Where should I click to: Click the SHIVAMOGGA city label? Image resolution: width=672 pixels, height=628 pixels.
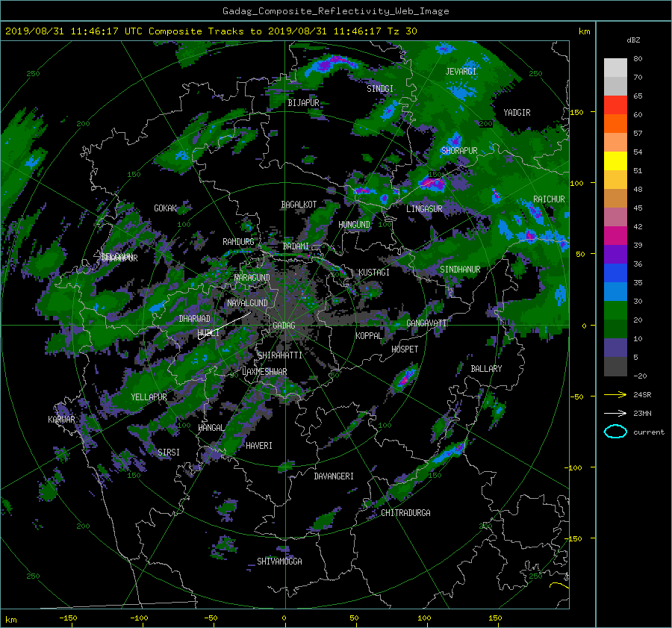point(279,562)
